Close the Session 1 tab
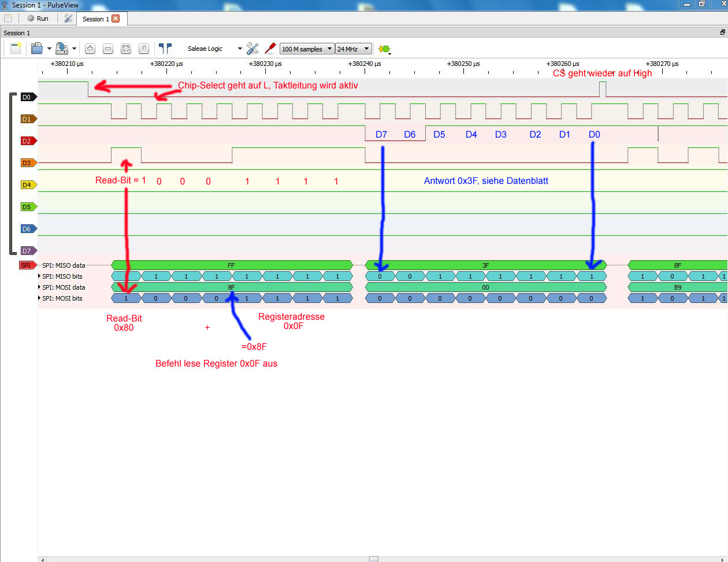This screenshot has width=728, height=562. tap(116, 19)
